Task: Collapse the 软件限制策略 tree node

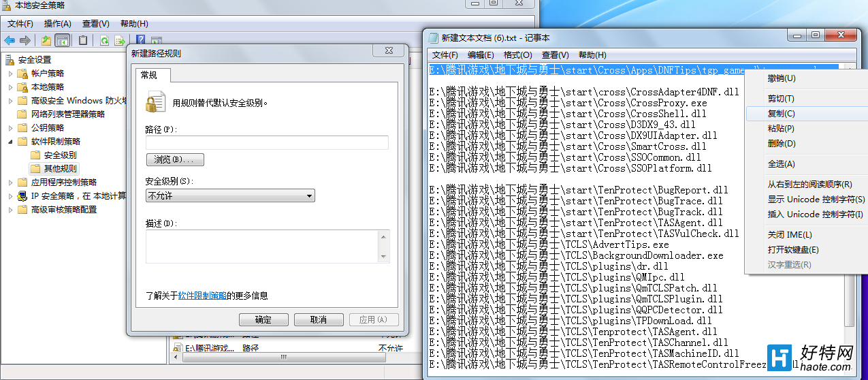Action: pyautogui.click(x=11, y=141)
